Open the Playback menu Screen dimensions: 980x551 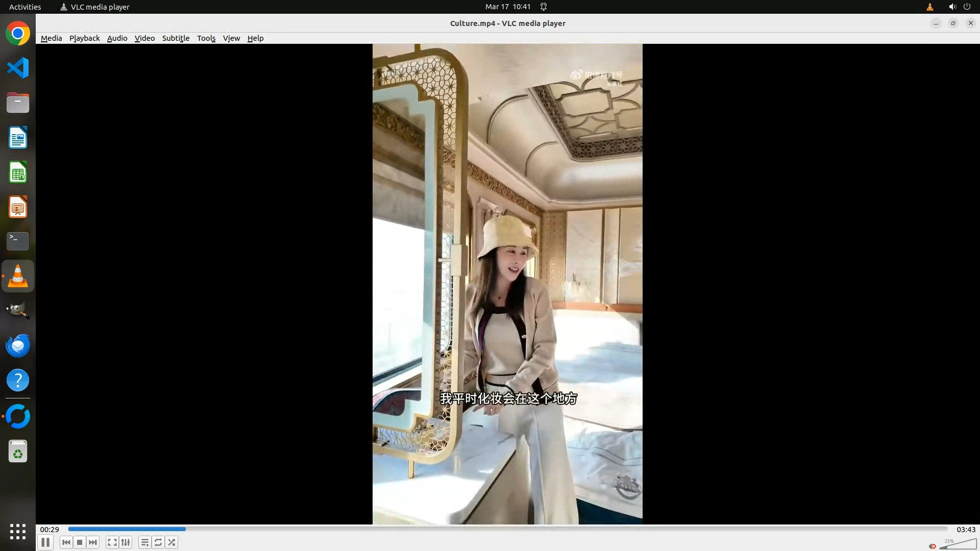coord(84,38)
